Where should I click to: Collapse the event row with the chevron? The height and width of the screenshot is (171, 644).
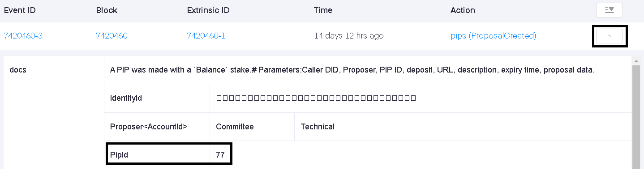click(x=609, y=36)
